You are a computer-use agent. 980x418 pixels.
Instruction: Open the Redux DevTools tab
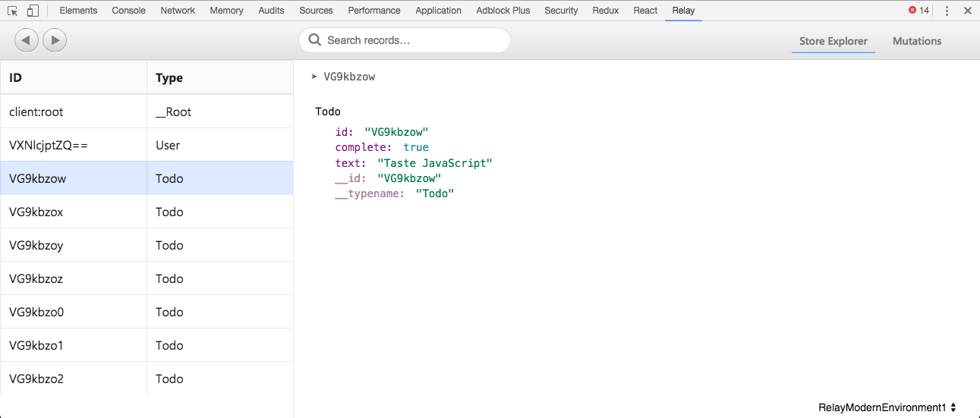point(606,11)
